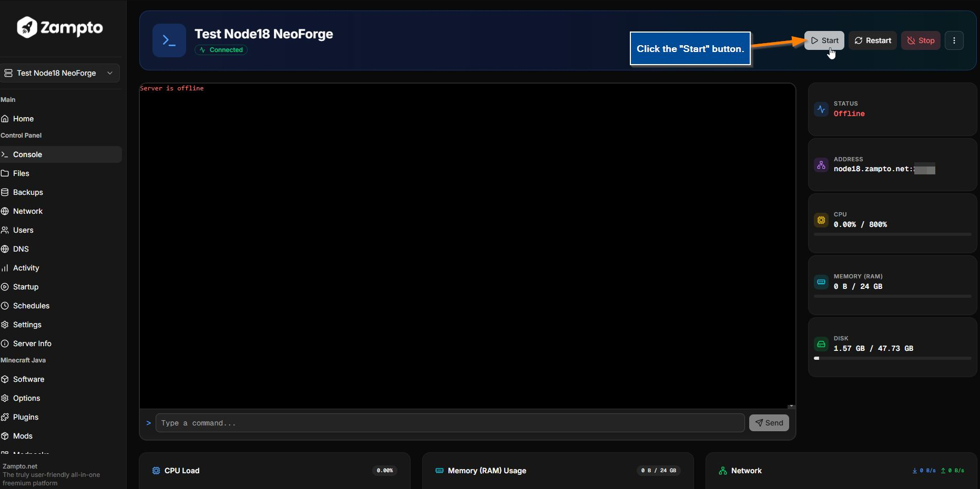This screenshot has width=980, height=489.
Task: Click the CPU card chip icon
Action: (821, 220)
